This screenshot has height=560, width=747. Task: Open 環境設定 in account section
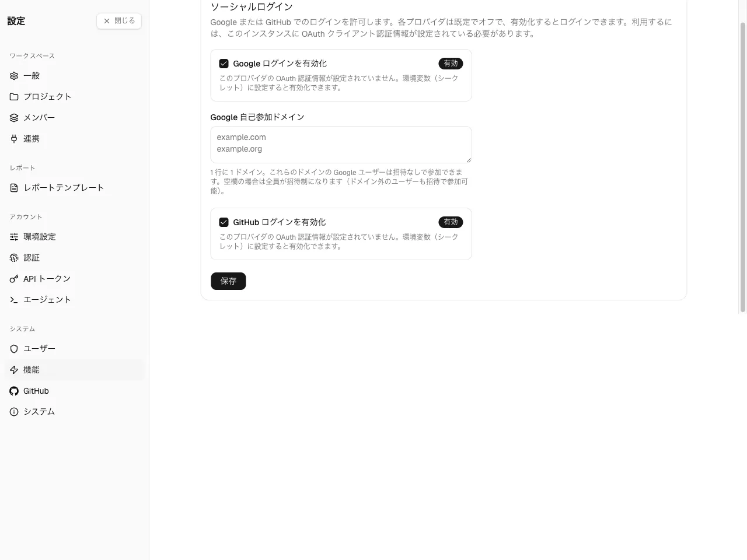point(74,237)
